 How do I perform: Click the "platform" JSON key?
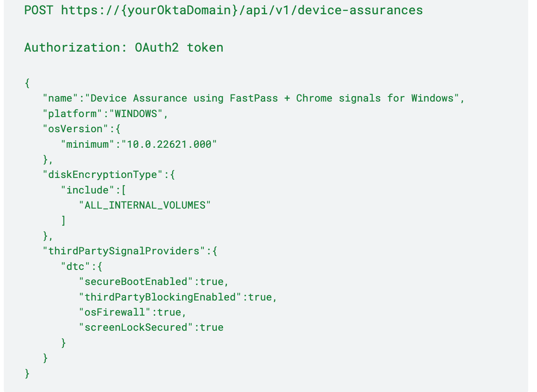pos(69,114)
